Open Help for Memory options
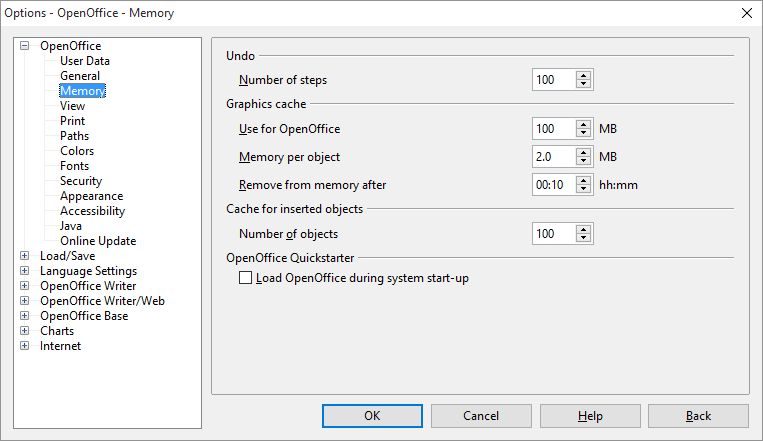The width and height of the screenshot is (763, 441). click(x=590, y=416)
